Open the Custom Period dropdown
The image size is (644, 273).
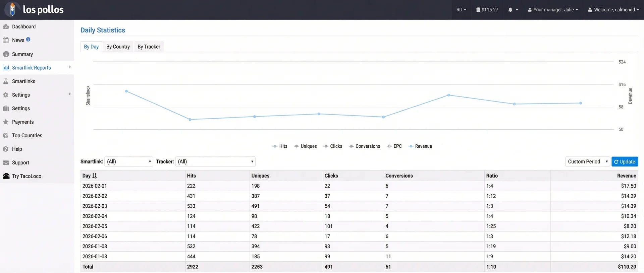pyautogui.click(x=587, y=161)
